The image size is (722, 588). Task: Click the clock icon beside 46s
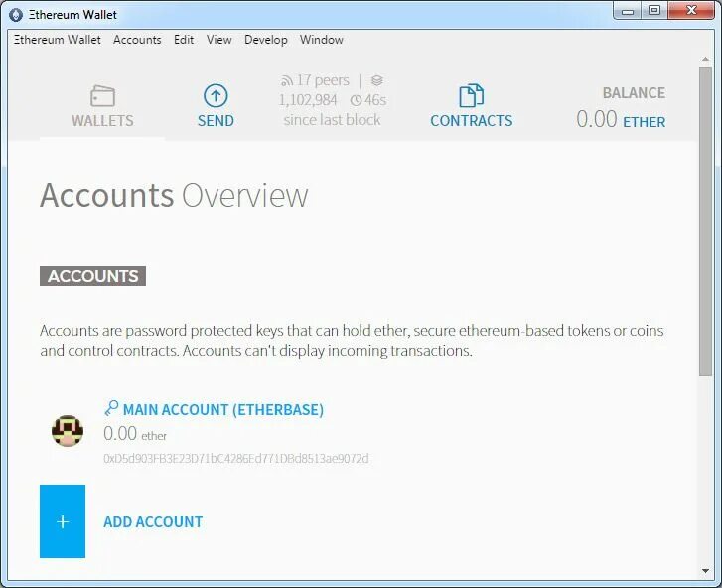(356, 100)
